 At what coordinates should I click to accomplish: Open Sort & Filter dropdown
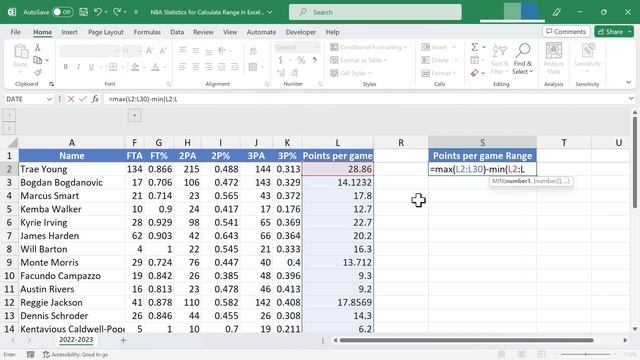click(500, 59)
